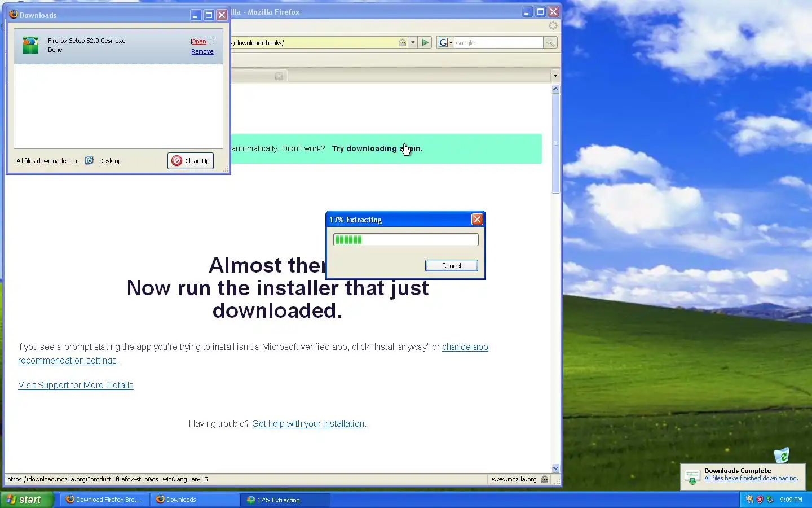
Task: Close the Mozilla Firefox window
Action: (554, 12)
